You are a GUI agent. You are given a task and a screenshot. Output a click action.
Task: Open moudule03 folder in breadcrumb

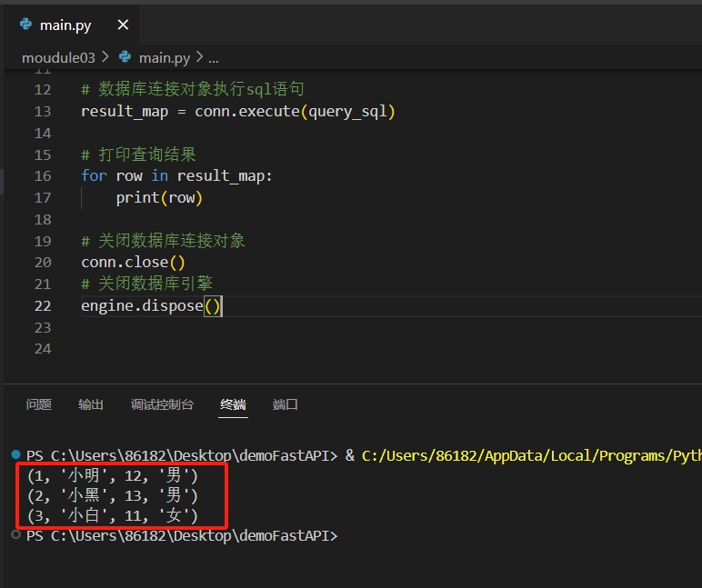pos(58,58)
